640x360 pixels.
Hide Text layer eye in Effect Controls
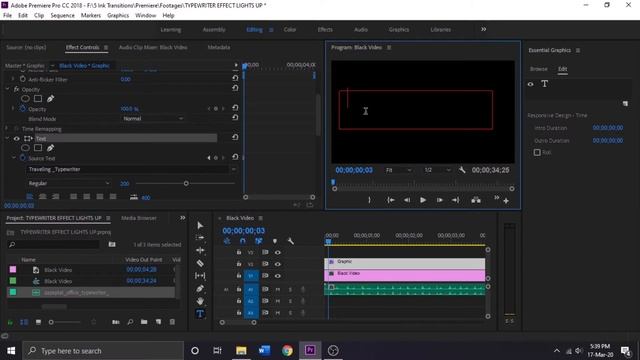tap(17, 139)
